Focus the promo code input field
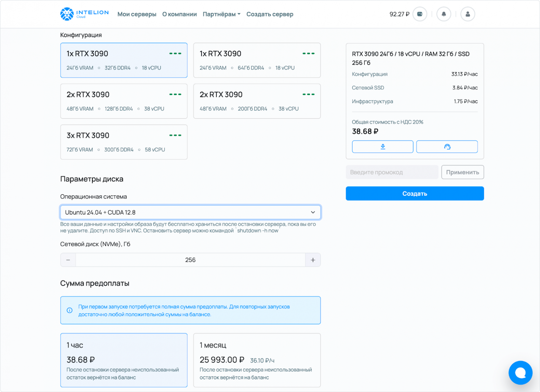 point(392,172)
